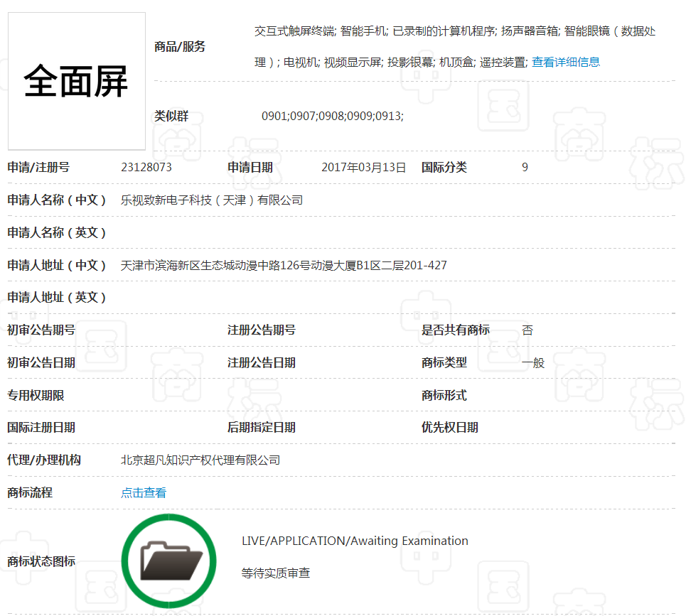Select the applicant address in Tianjin
This screenshot has width=686, height=616.
[x=284, y=264]
